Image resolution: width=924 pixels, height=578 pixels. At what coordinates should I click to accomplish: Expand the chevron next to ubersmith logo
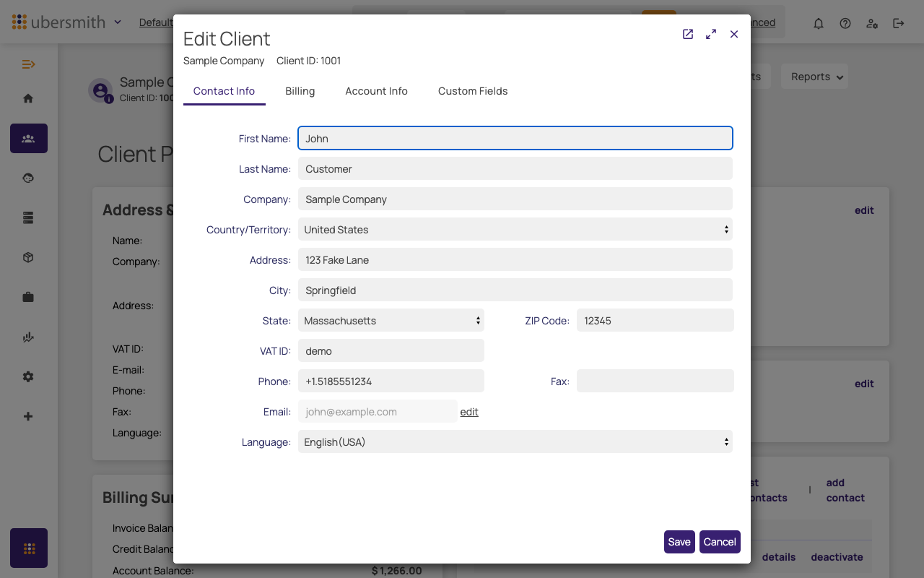coord(118,22)
